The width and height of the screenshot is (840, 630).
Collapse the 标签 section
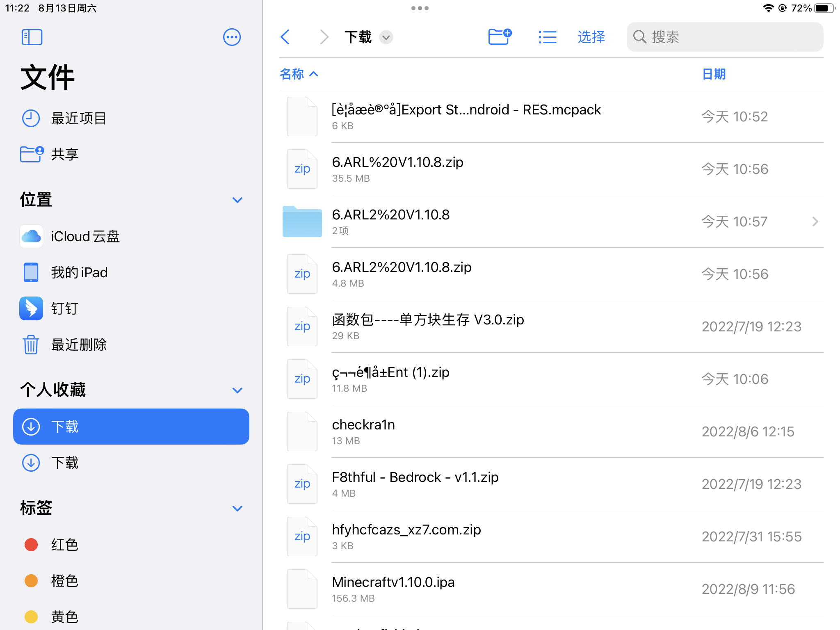(x=237, y=508)
